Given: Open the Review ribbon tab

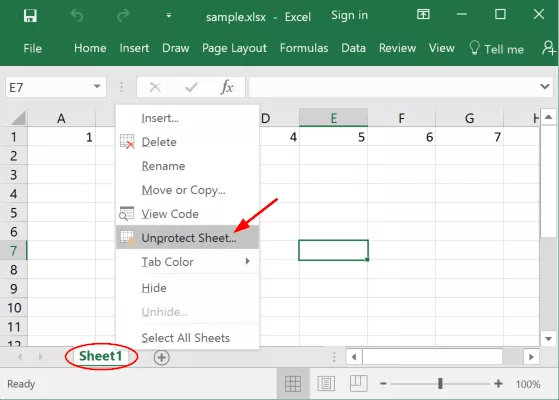Looking at the screenshot, I should (397, 48).
